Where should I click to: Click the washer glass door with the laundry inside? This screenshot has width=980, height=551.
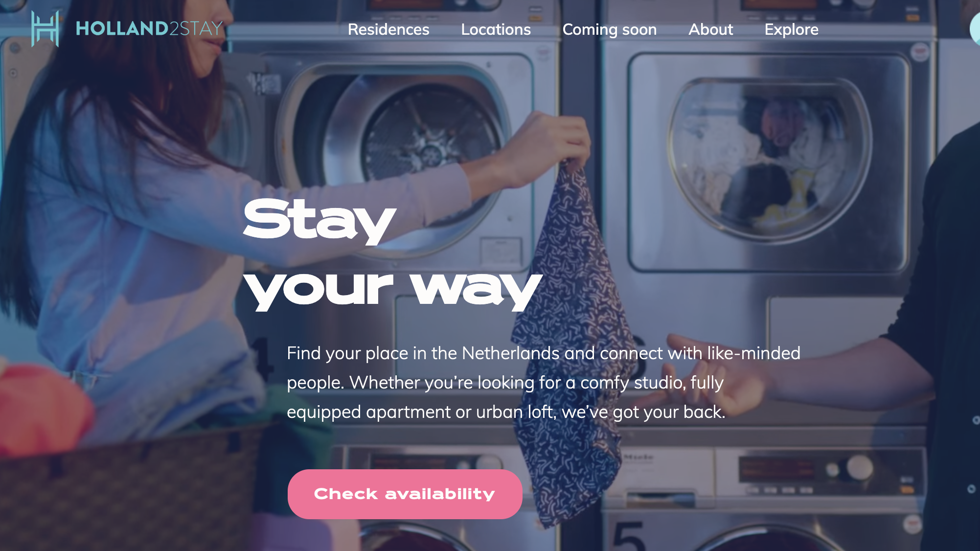tap(768, 157)
